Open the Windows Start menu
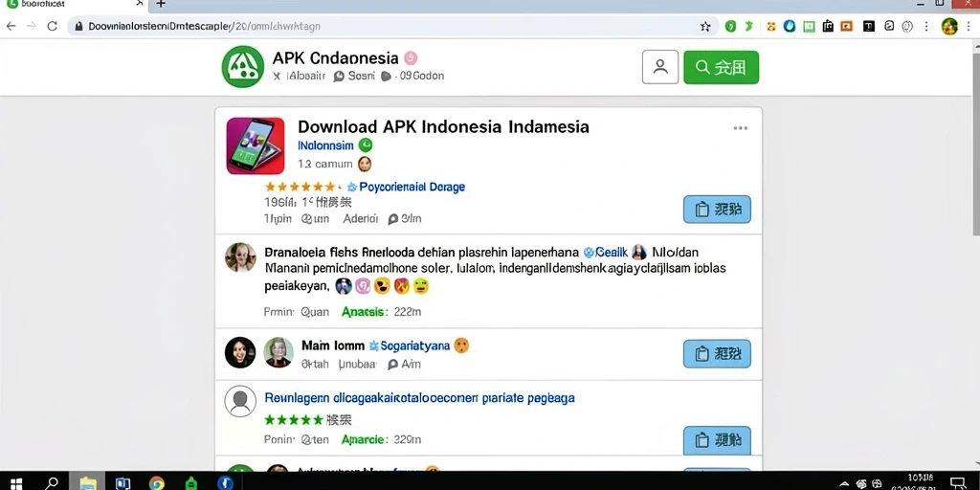Screen dimensions: 980x490 coord(16,483)
